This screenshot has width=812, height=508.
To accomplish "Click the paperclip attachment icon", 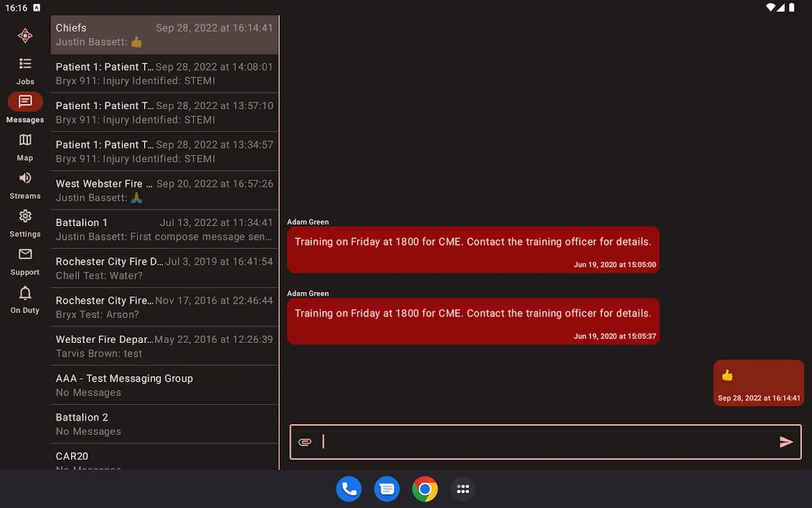I will 305,442.
